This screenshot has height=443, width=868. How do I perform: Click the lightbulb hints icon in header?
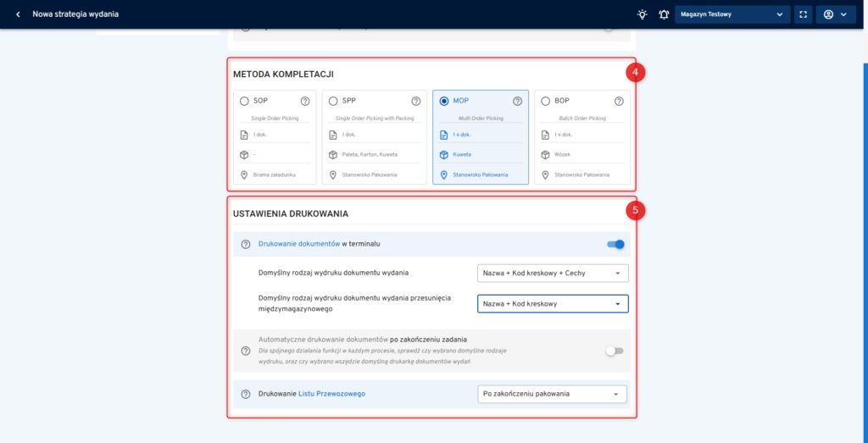click(643, 14)
